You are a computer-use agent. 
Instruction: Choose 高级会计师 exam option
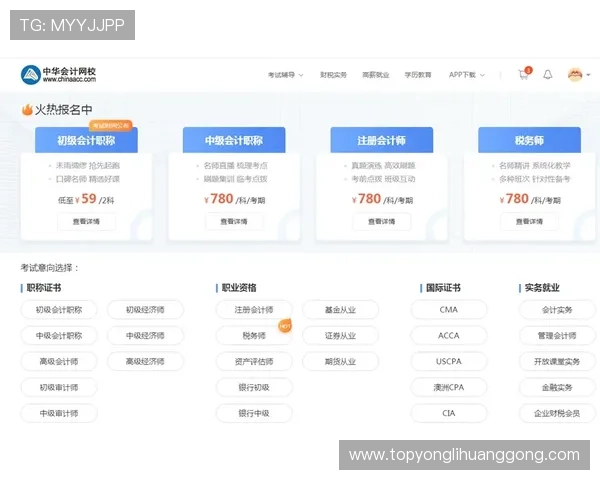click(x=59, y=361)
